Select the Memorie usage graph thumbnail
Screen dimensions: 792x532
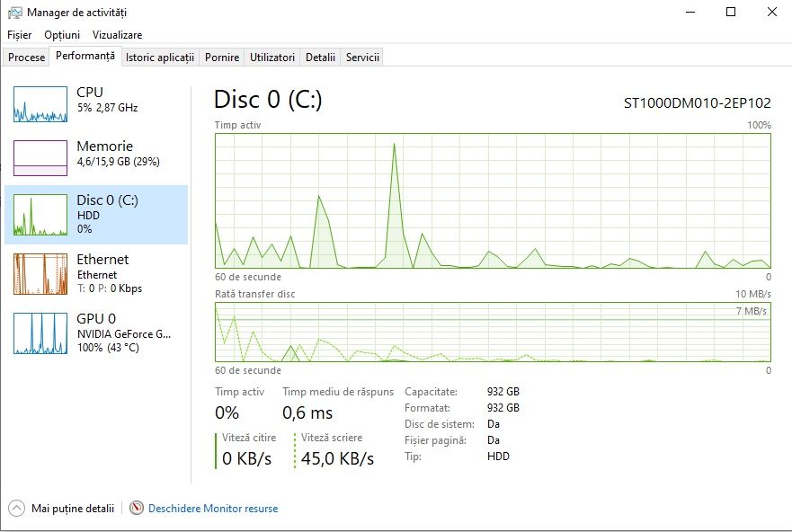coord(40,158)
